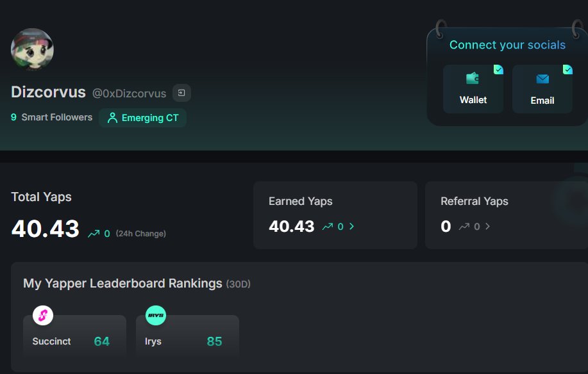Click the Referral Yaps card title

click(475, 202)
